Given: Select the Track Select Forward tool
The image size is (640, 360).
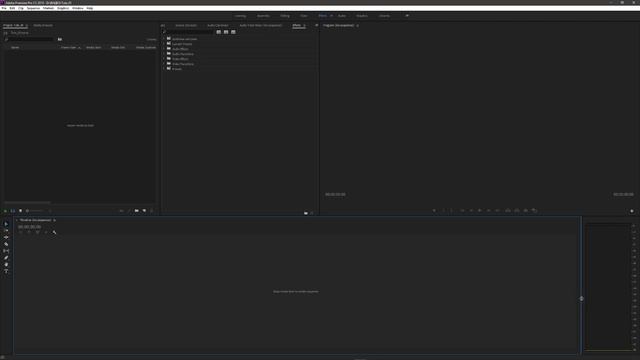Looking at the screenshot, I should coord(6,231).
